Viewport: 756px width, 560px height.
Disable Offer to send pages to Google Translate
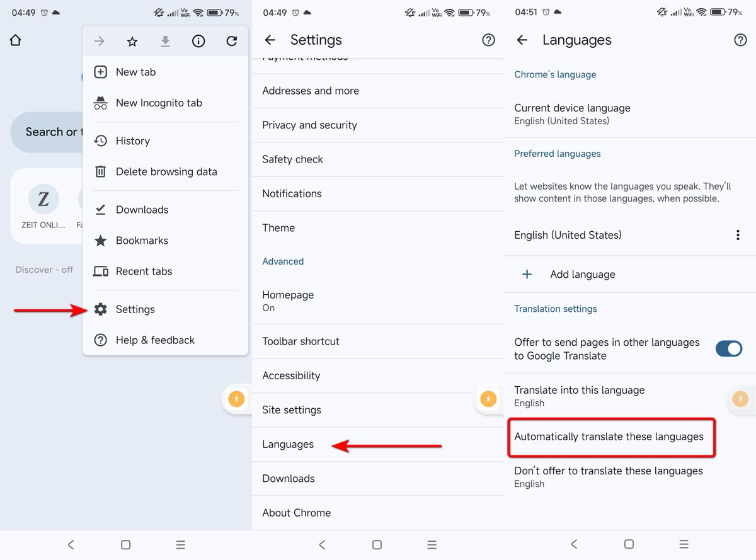[729, 348]
